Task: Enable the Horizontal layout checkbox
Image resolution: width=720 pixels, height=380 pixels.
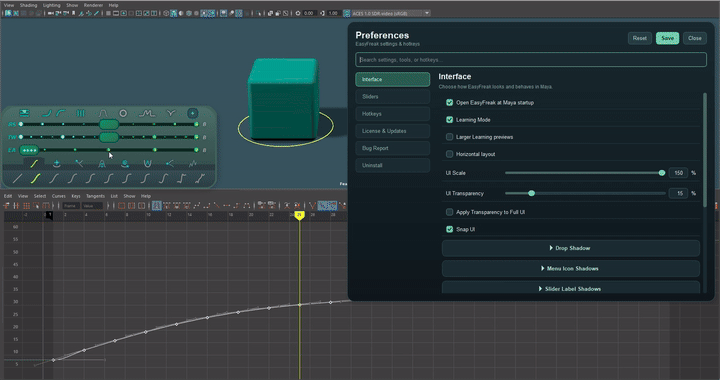Action: tap(450, 154)
